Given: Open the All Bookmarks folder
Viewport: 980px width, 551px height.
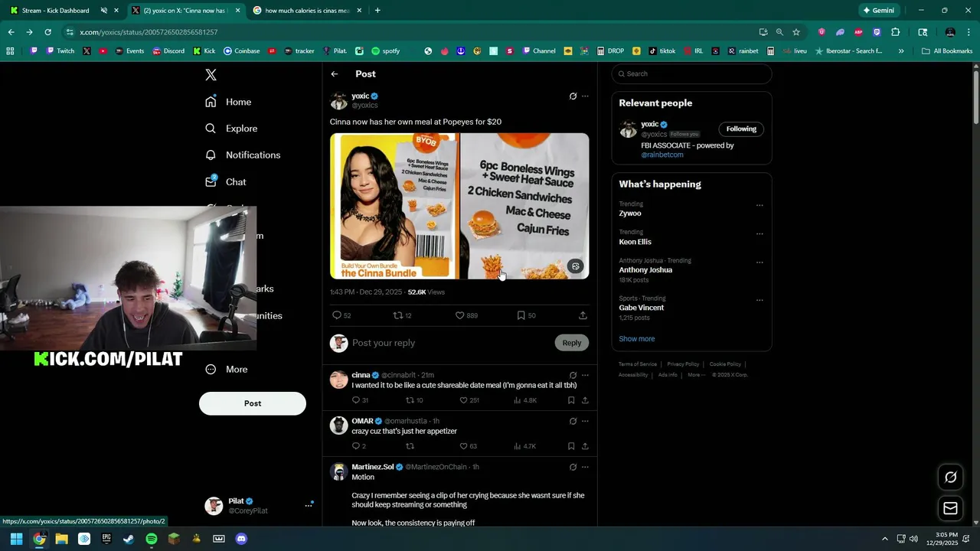Looking at the screenshot, I should click(x=947, y=51).
